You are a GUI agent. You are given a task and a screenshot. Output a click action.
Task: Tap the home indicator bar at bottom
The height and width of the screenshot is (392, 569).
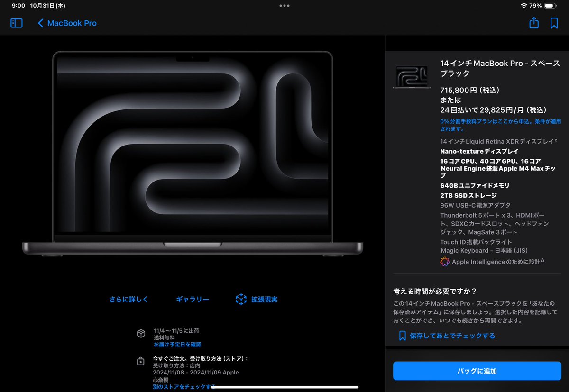(284, 387)
